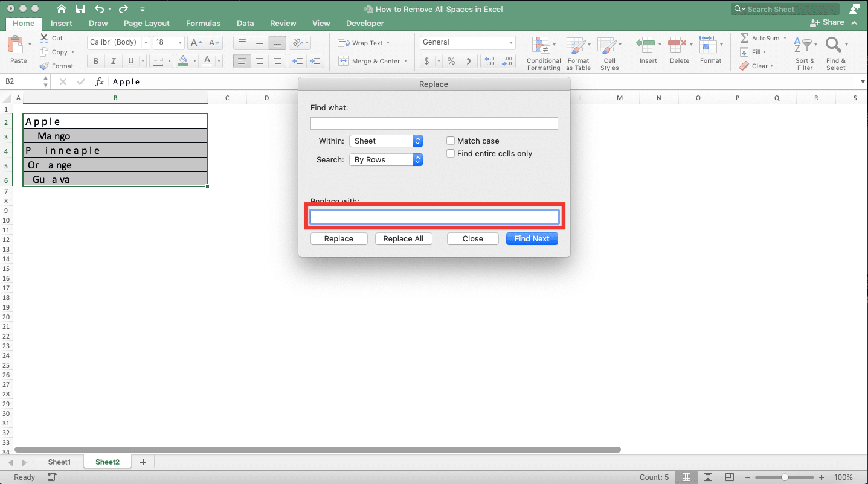Open Sort & Filter options
Screen dimensions: 868x484
click(805, 54)
